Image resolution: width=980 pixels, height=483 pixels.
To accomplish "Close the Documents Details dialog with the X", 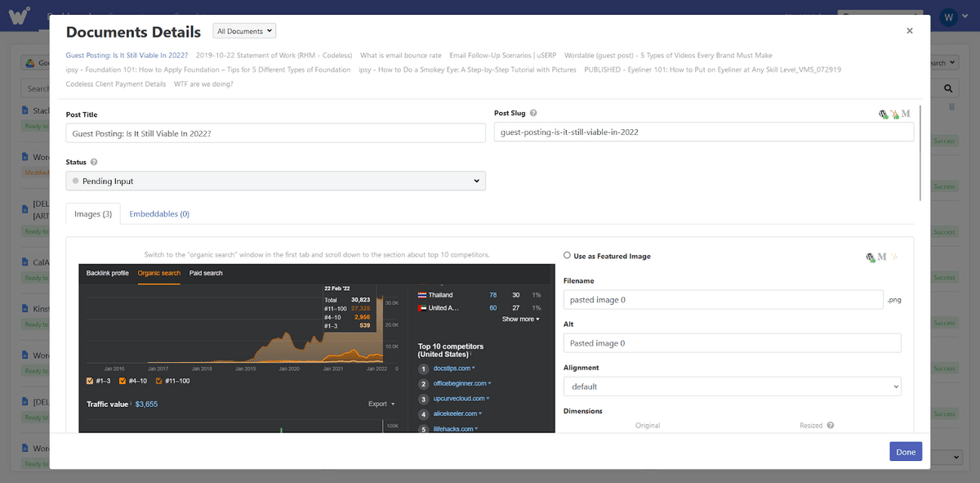I will coord(910,30).
